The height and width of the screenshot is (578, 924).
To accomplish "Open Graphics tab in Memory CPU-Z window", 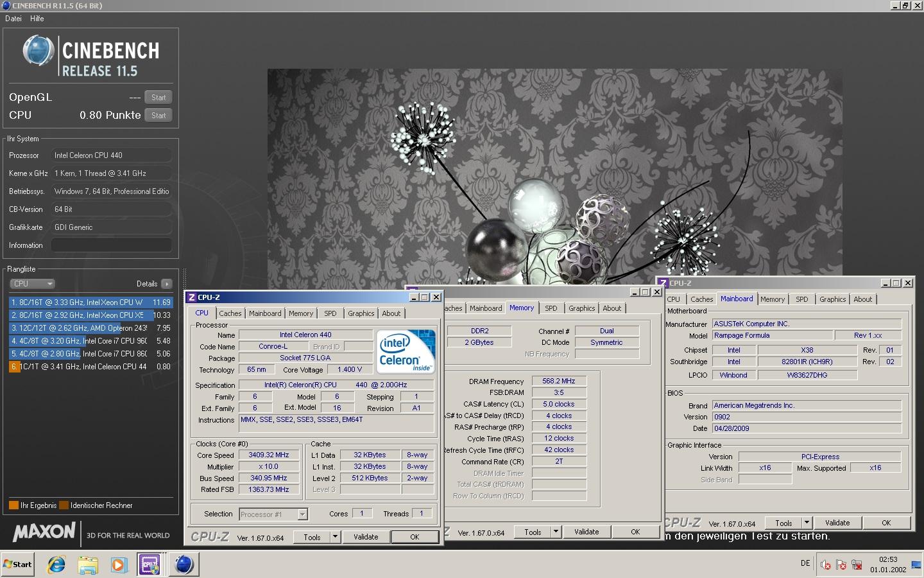I will coord(582,308).
